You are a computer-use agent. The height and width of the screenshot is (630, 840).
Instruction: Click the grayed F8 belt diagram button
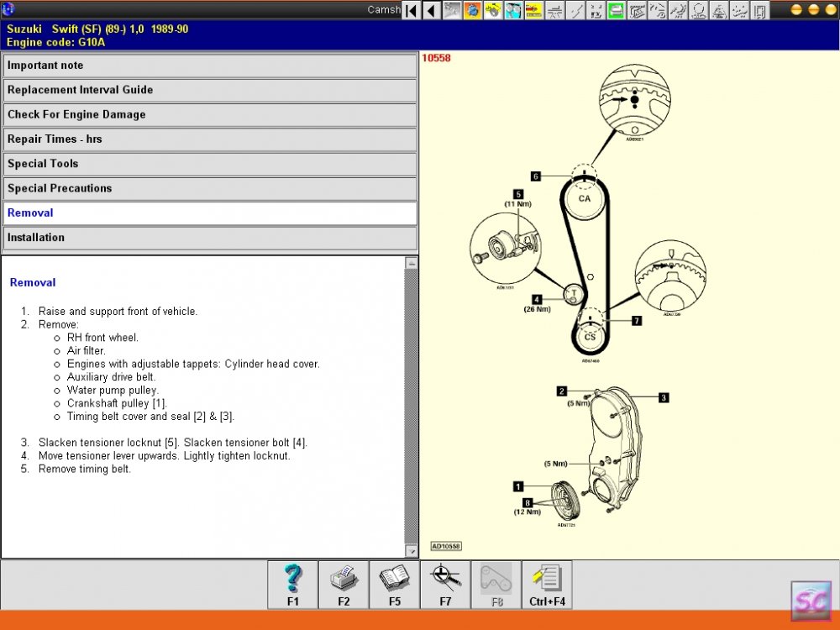(x=496, y=585)
